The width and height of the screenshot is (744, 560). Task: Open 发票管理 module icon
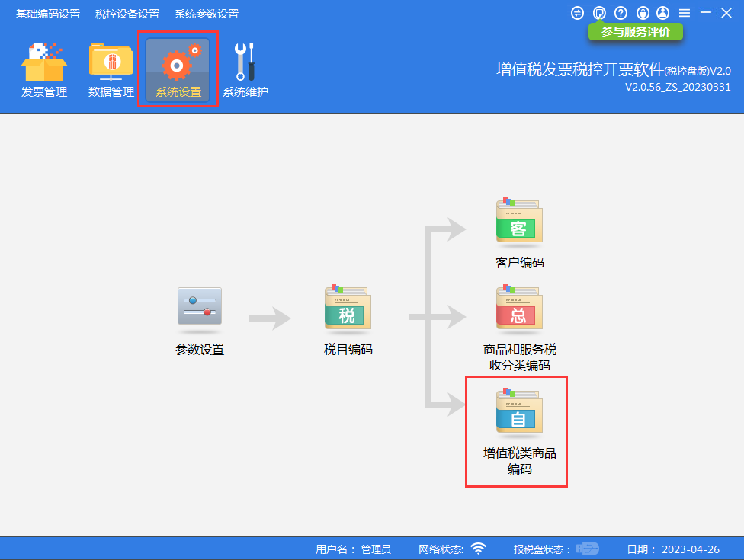[x=44, y=62]
